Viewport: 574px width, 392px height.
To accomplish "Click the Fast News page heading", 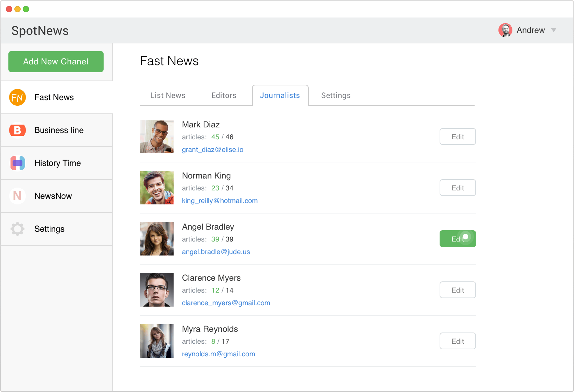I will coord(169,61).
